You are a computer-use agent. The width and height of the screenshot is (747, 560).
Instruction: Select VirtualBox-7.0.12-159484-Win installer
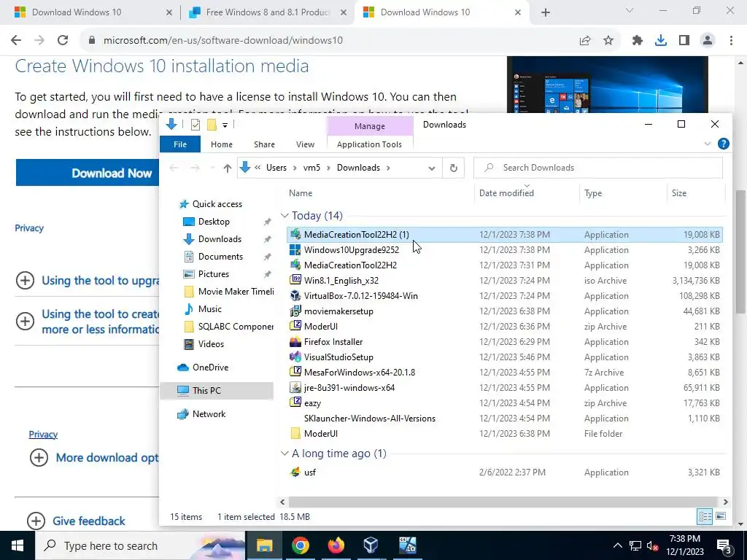click(505, 296)
